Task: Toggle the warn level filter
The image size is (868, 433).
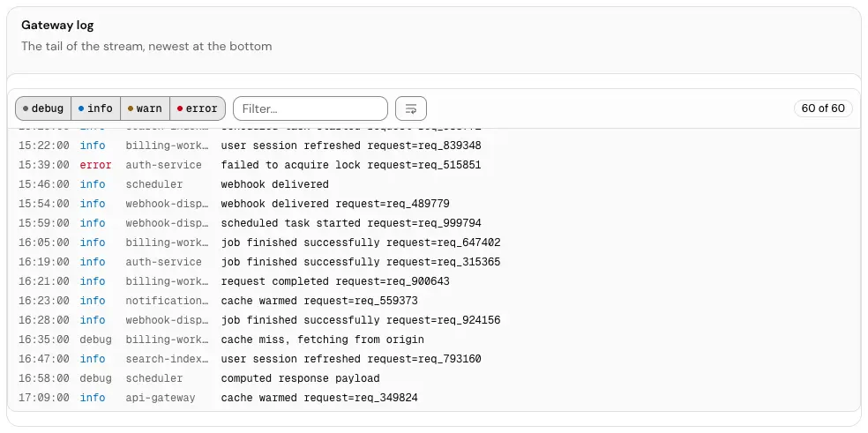Action: [x=145, y=108]
